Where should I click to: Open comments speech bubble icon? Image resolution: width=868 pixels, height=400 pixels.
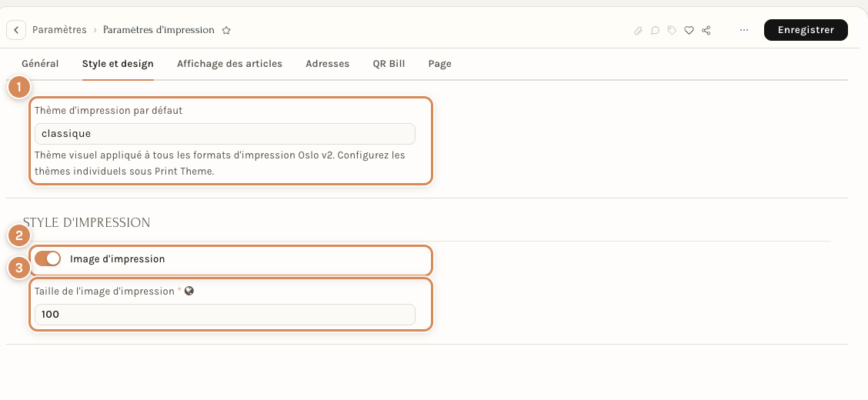(655, 31)
